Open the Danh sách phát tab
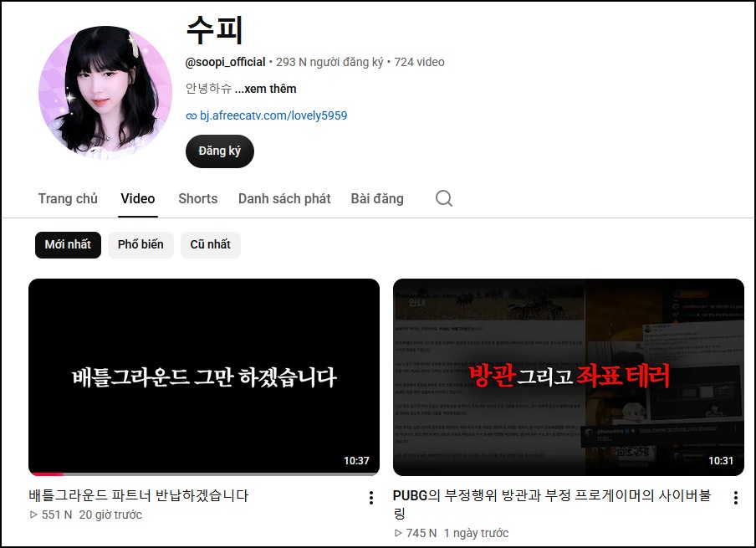The image size is (756, 548). coord(284,199)
